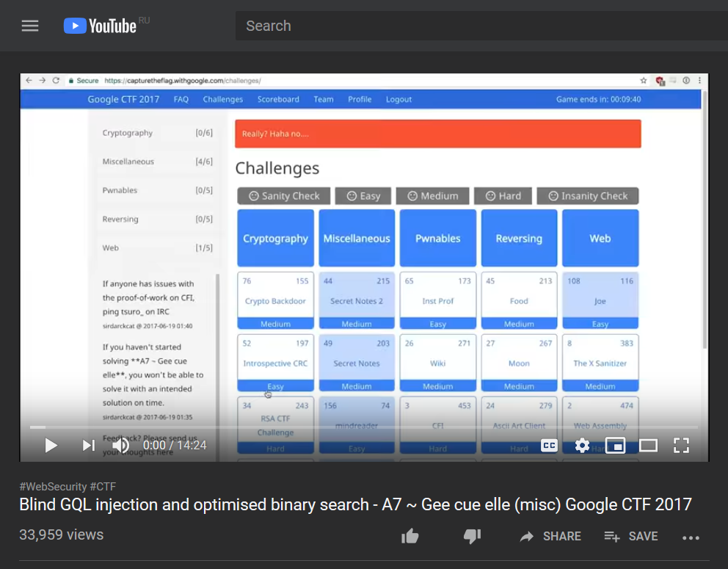Toggle the Easy difficulty filter
The image size is (728, 569).
click(363, 196)
